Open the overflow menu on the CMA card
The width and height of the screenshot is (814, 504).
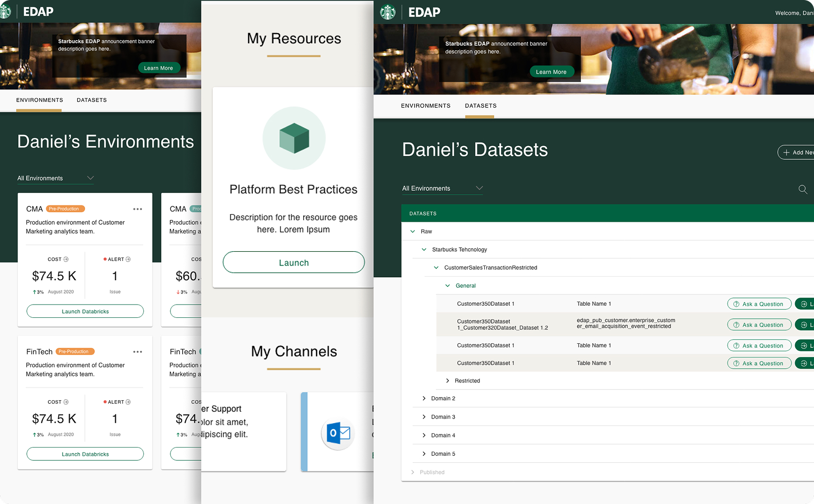coord(137,209)
